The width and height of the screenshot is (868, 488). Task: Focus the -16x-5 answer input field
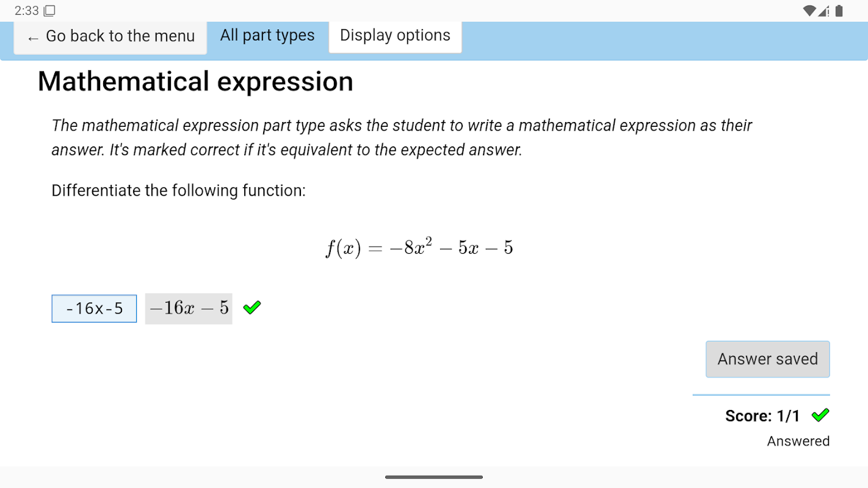point(94,309)
